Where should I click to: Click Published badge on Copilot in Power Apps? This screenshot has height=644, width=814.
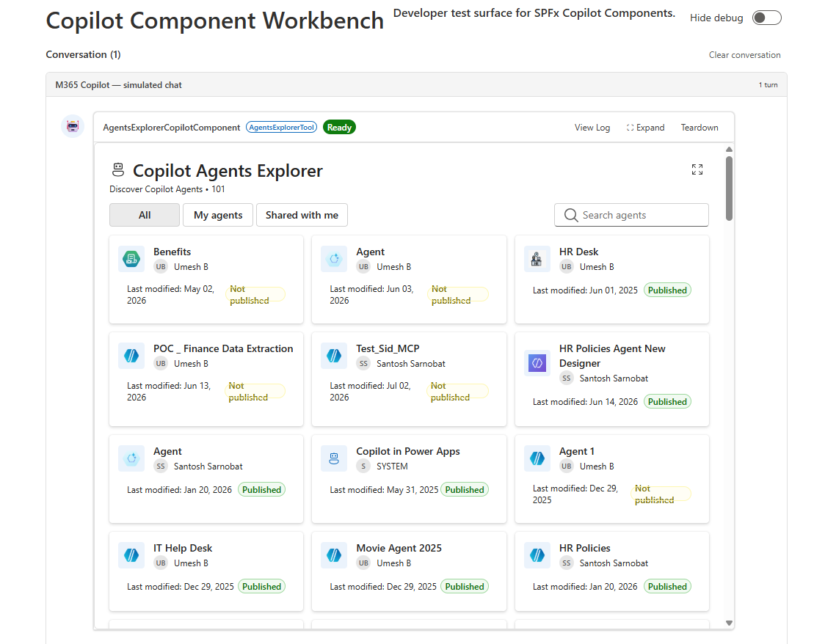pyautogui.click(x=464, y=490)
